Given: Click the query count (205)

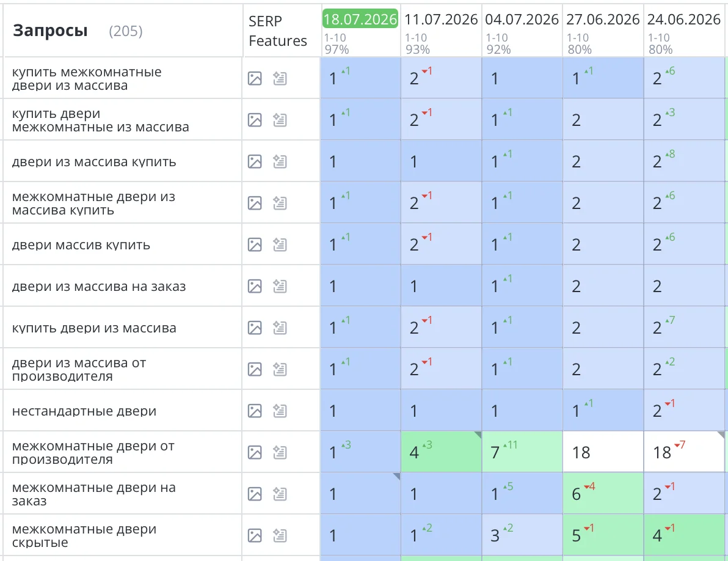Looking at the screenshot, I should pos(126,31).
